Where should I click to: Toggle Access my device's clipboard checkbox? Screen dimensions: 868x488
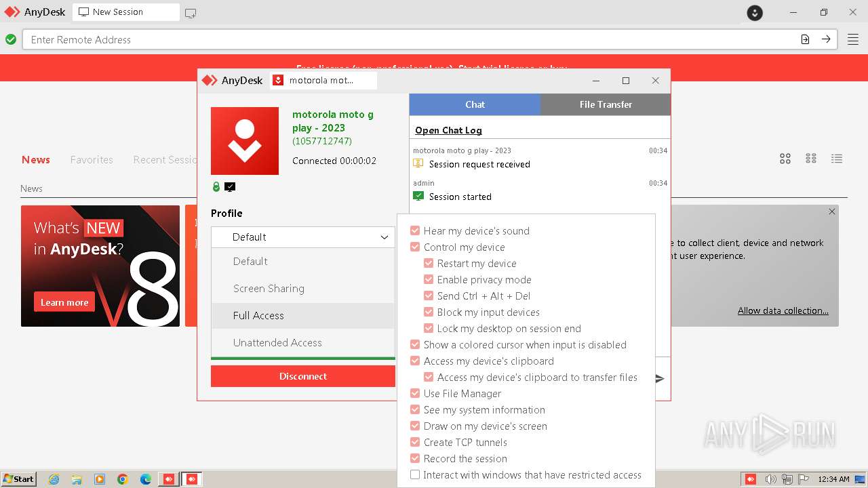[415, 361]
